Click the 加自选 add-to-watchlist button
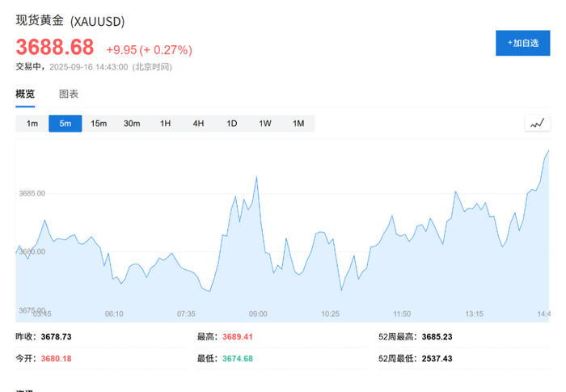Viewport: 566px width, 392px height. 522,43
